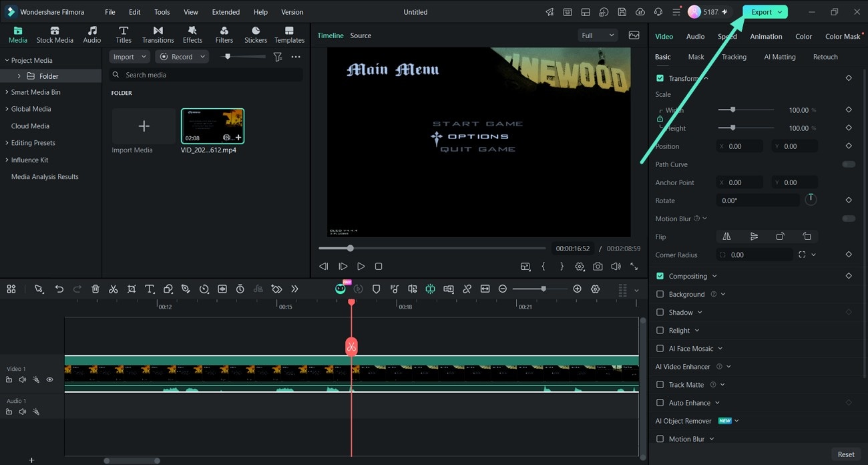Expand the Editing Presets item

pos(7,143)
